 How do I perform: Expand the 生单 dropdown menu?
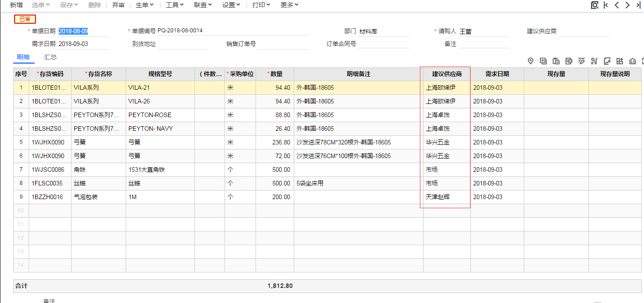[145, 5]
